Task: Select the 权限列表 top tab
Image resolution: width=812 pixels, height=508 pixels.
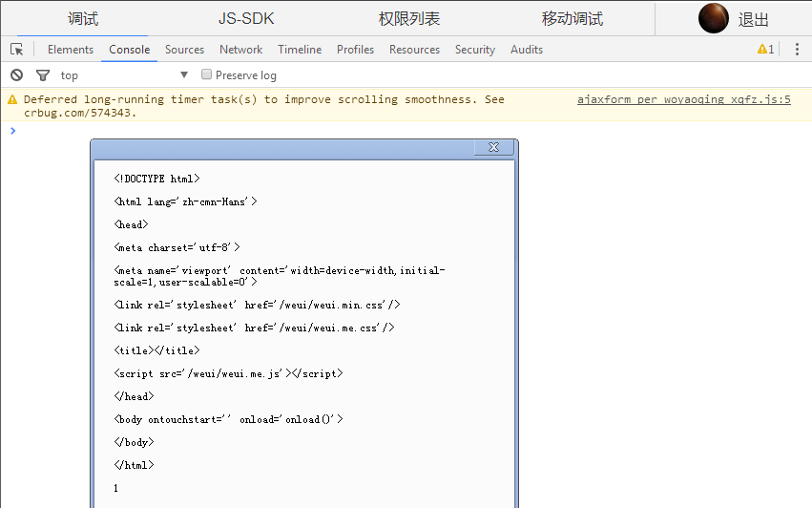Action: coord(409,19)
